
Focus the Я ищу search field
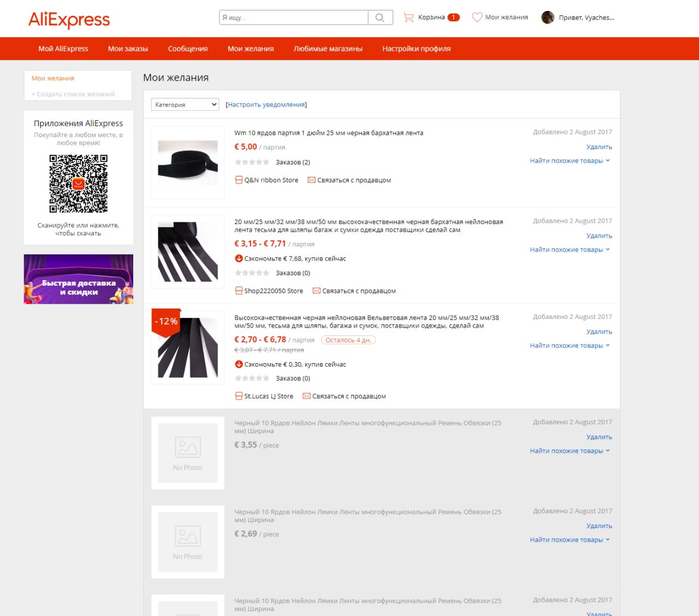click(x=294, y=17)
